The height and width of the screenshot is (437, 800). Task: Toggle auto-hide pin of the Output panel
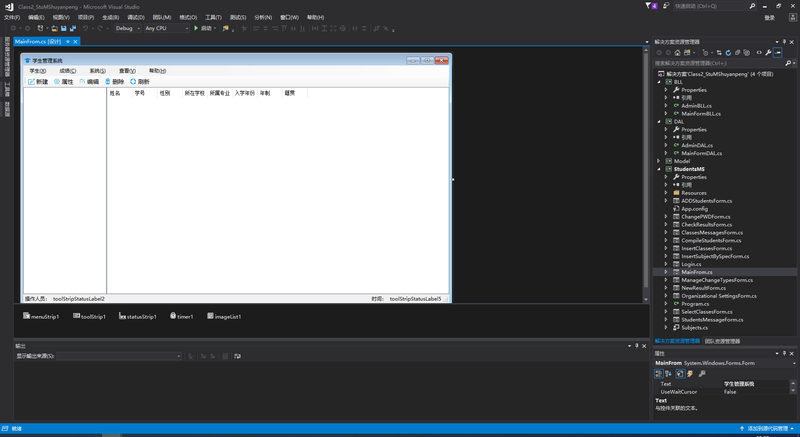pyautogui.click(x=636, y=346)
